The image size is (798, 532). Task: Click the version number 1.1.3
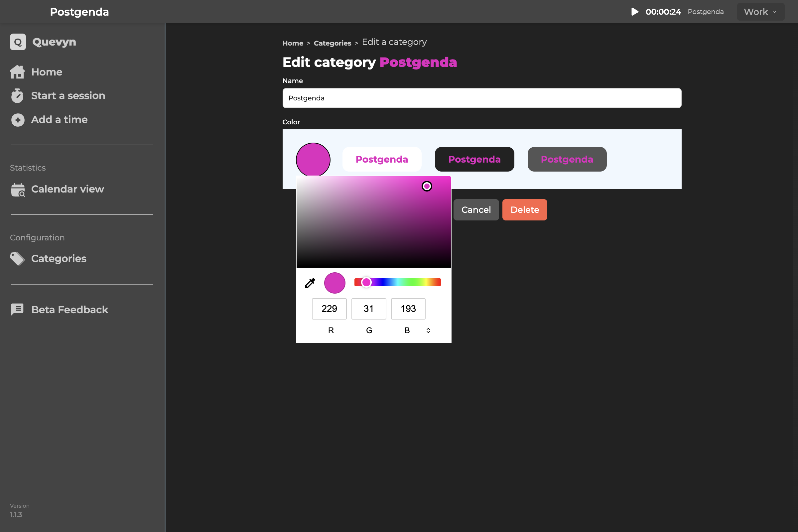16,515
